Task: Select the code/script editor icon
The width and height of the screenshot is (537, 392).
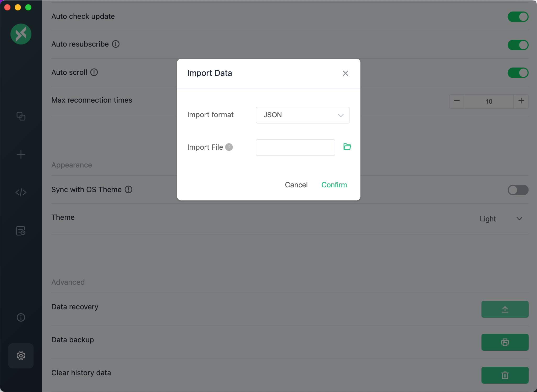Action: pos(21,192)
